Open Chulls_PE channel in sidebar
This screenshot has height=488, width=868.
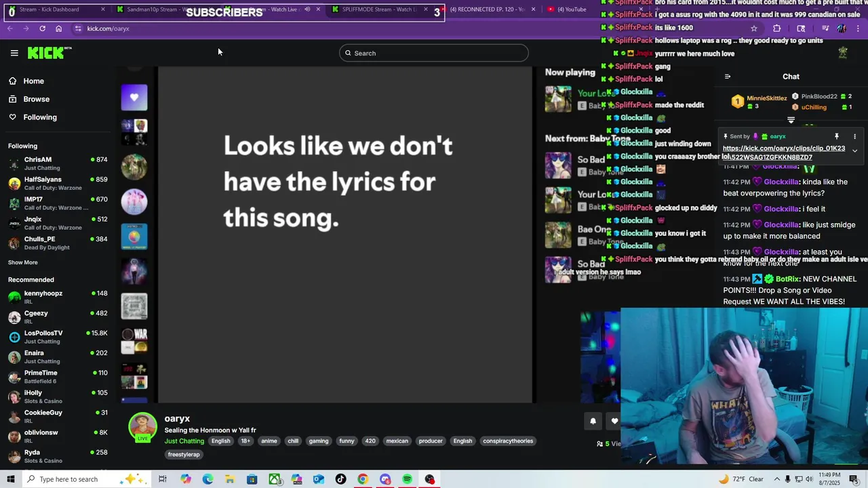(x=58, y=243)
